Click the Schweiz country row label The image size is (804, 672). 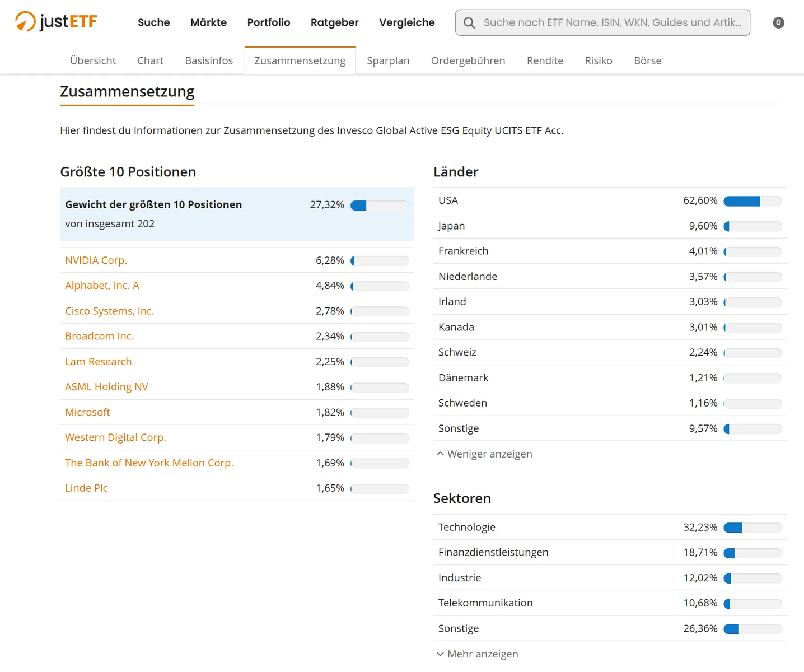pos(457,352)
